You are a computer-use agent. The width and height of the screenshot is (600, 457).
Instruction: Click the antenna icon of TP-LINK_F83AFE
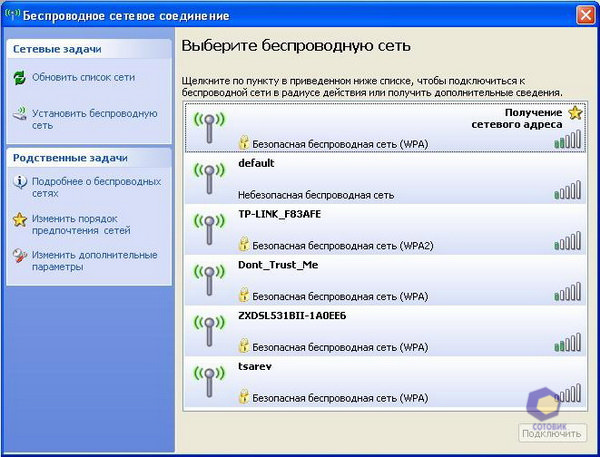208,229
